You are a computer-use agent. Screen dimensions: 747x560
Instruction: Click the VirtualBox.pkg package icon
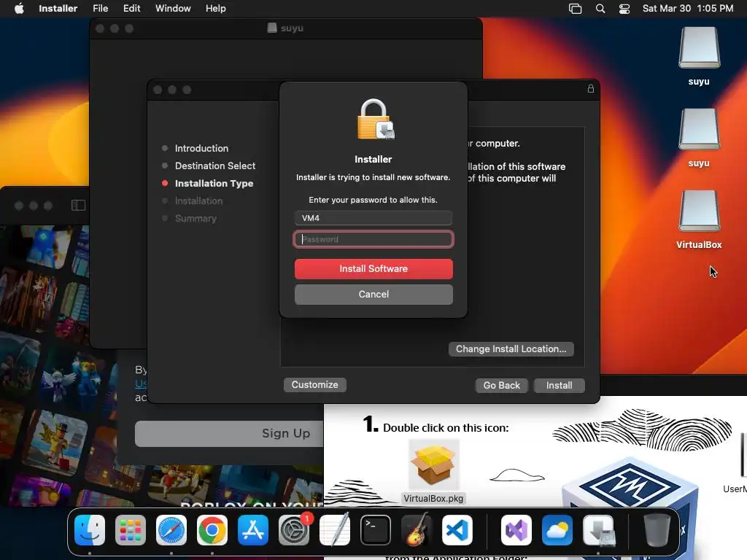point(433,465)
